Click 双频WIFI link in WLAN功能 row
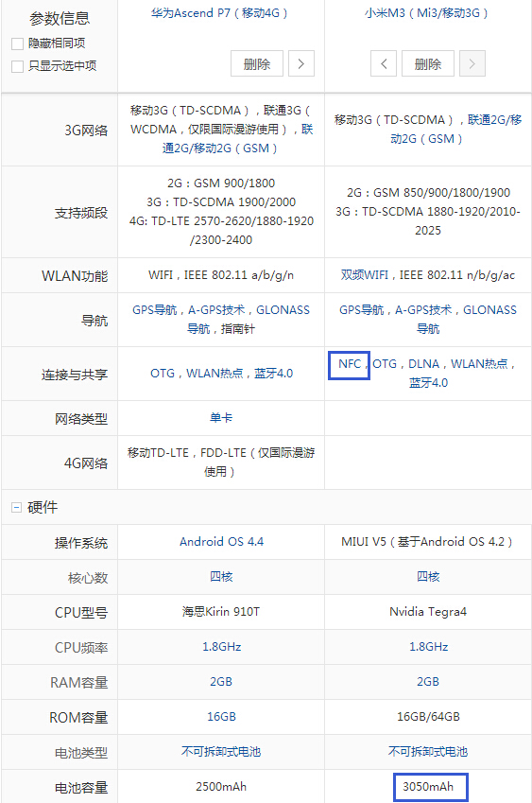The width and height of the screenshot is (532, 803). click(x=364, y=275)
